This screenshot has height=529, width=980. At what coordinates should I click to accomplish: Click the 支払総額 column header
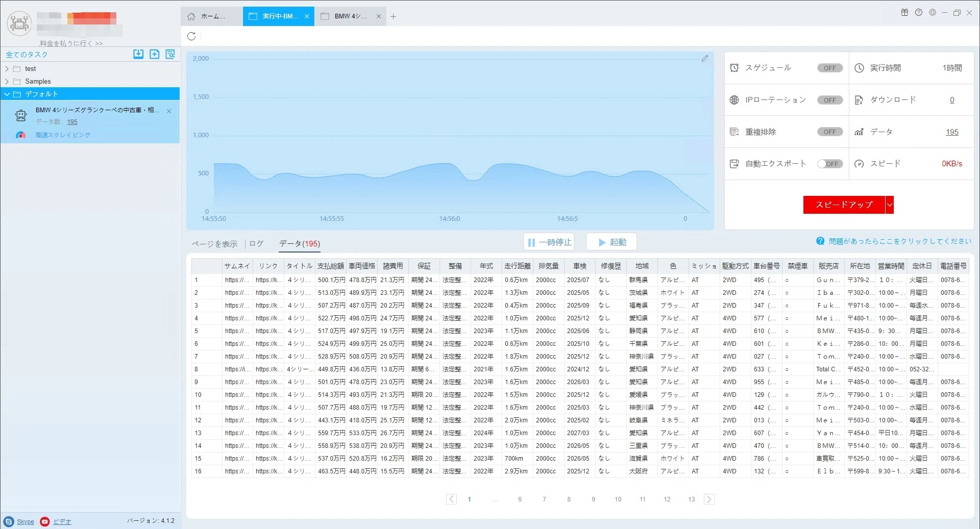(331, 266)
